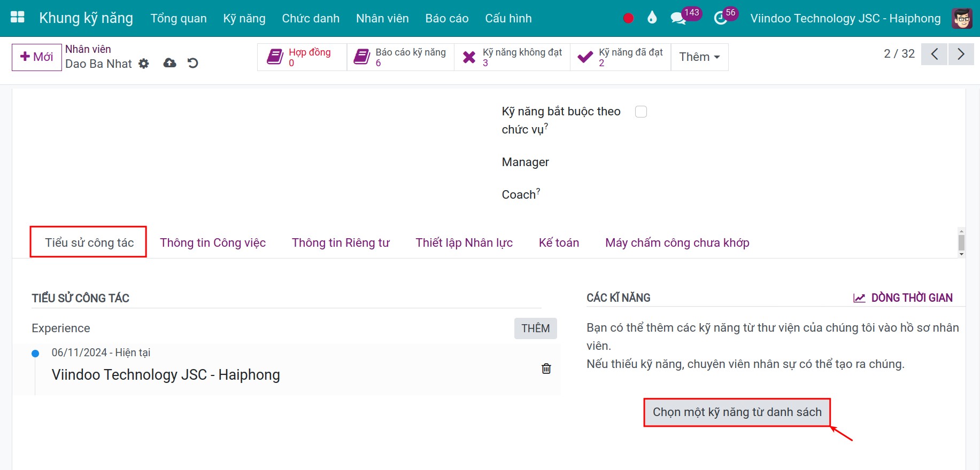Select the Tiểu sử công tác tab
This screenshot has width=980, height=470.
coord(89,243)
